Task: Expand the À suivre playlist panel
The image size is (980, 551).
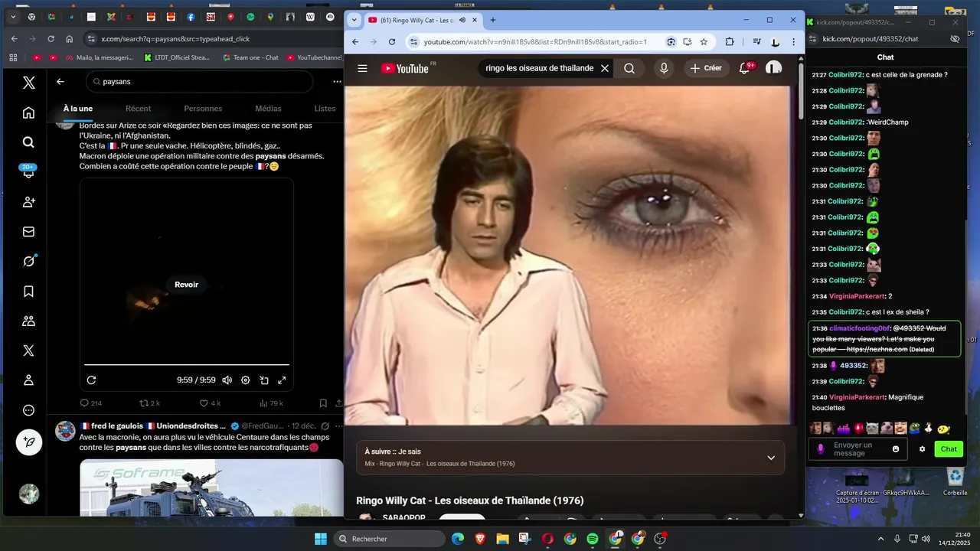Action: pyautogui.click(x=771, y=458)
